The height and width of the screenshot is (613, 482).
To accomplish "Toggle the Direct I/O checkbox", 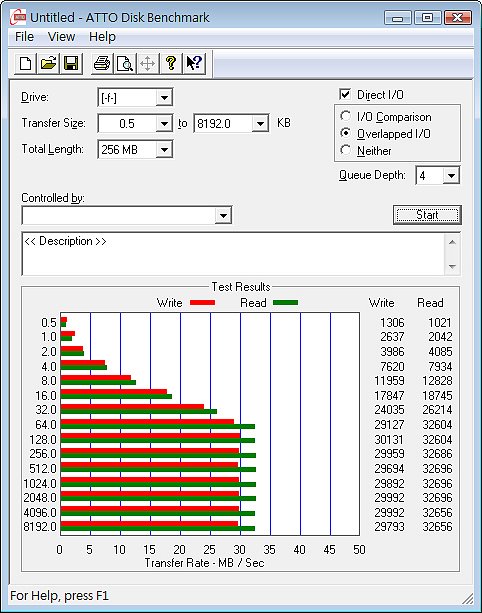I will (x=345, y=94).
